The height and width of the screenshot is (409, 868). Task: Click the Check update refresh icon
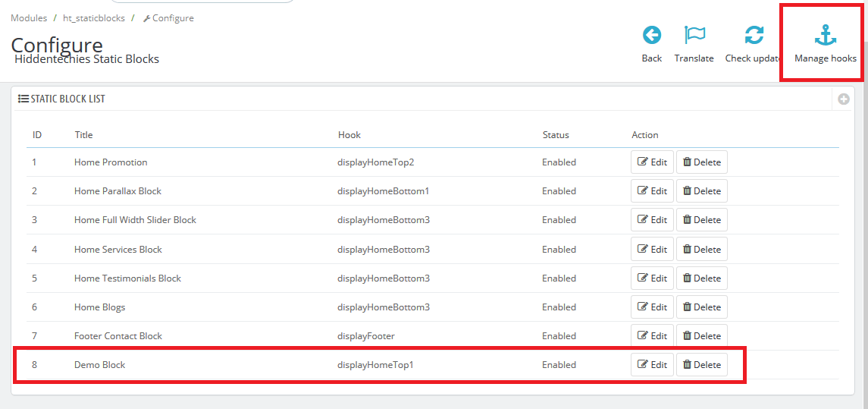(754, 35)
